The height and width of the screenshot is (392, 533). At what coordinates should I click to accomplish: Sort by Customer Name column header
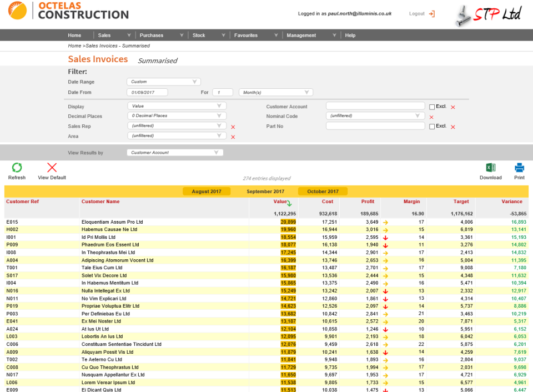(x=100, y=202)
